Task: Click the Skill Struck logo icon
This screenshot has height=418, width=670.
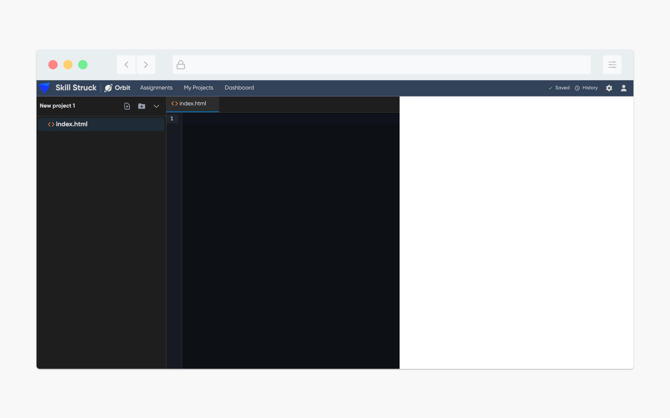Action: coord(45,88)
